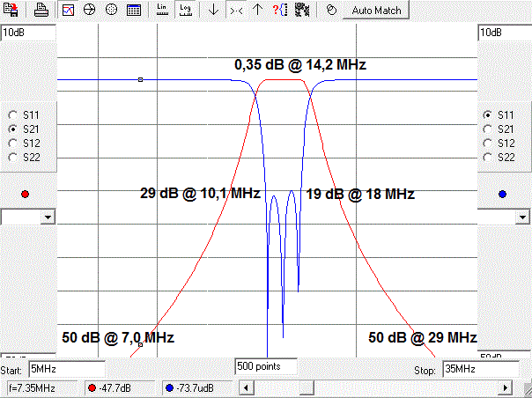Viewport: 532px width, 398px height.
Task: Expand the right trace dropdown list
Action: [524, 217]
